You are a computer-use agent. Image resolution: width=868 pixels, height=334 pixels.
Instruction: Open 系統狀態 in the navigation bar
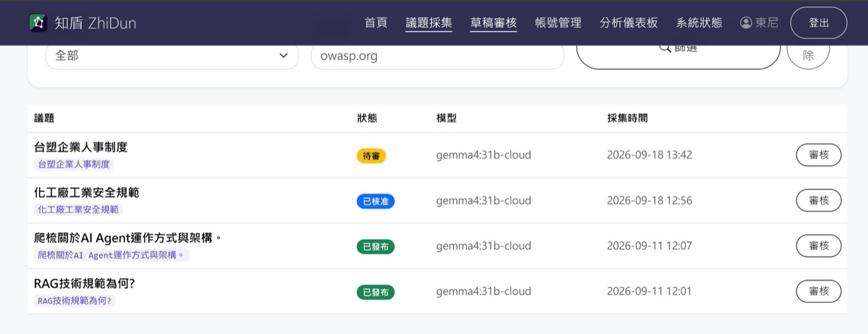[699, 23]
